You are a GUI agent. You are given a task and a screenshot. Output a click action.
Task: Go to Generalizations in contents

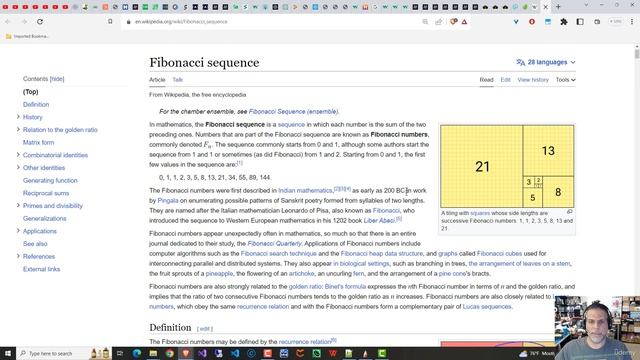pos(44,218)
